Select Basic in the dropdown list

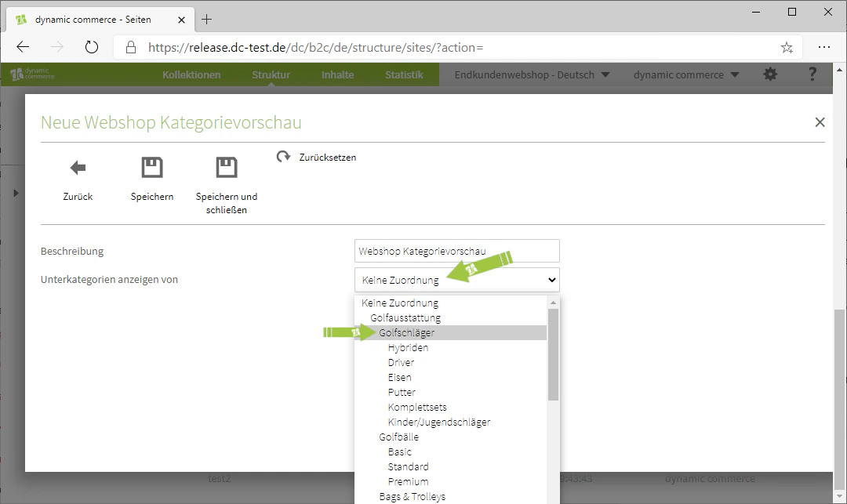451,451
